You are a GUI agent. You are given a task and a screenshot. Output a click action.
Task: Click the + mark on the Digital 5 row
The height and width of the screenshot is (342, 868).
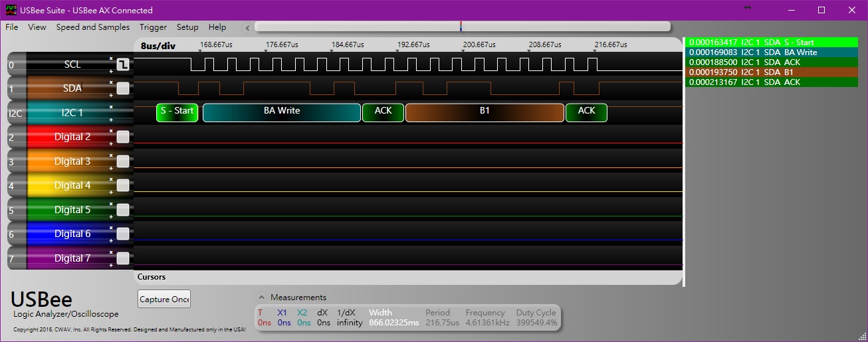tap(111, 216)
